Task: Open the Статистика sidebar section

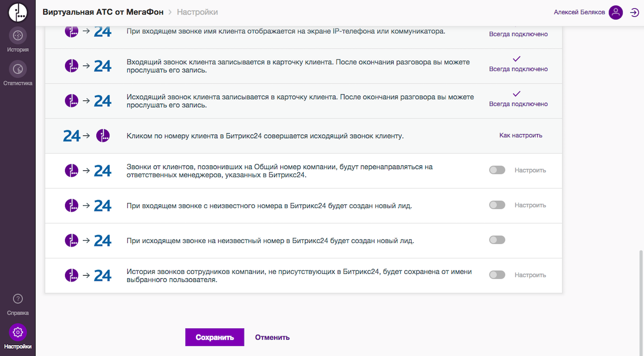Action: click(18, 74)
